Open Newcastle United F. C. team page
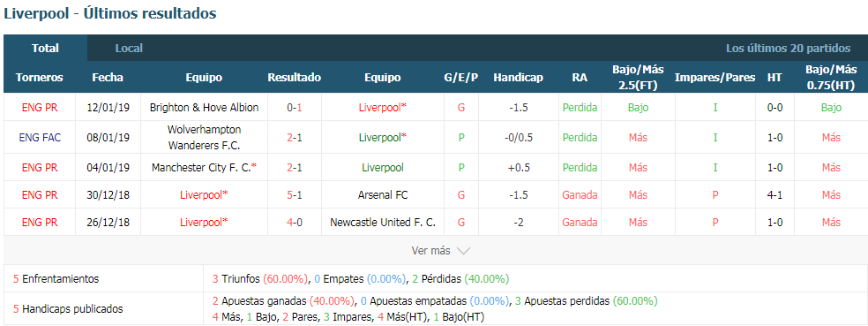Image resolution: width=868 pixels, height=326 pixels. click(383, 223)
